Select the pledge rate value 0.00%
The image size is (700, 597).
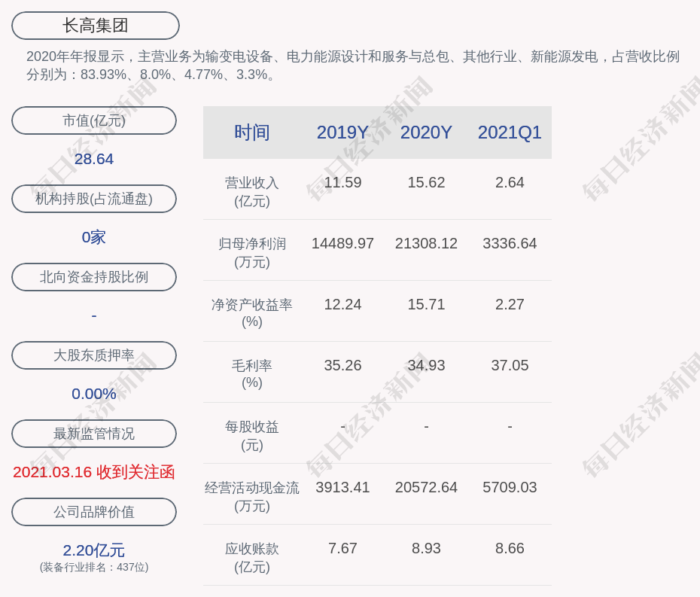click(x=94, y=394)
